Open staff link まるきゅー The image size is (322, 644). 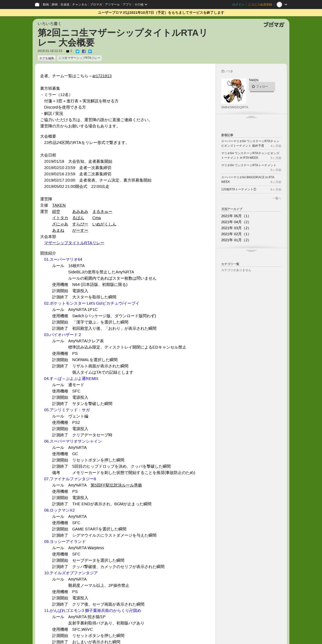click(x=102, y=212)
